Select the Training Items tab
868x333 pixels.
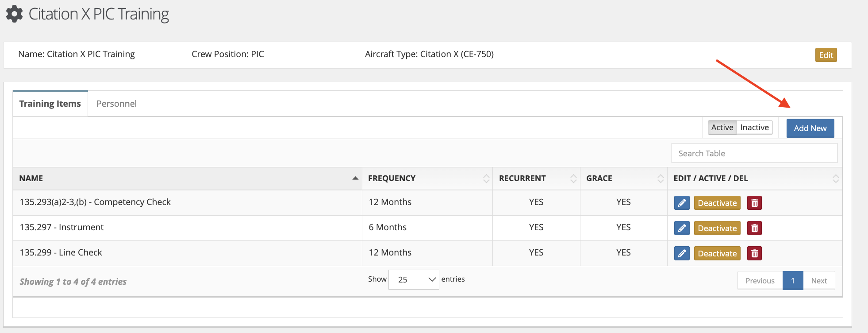click(x=50, y=104)
